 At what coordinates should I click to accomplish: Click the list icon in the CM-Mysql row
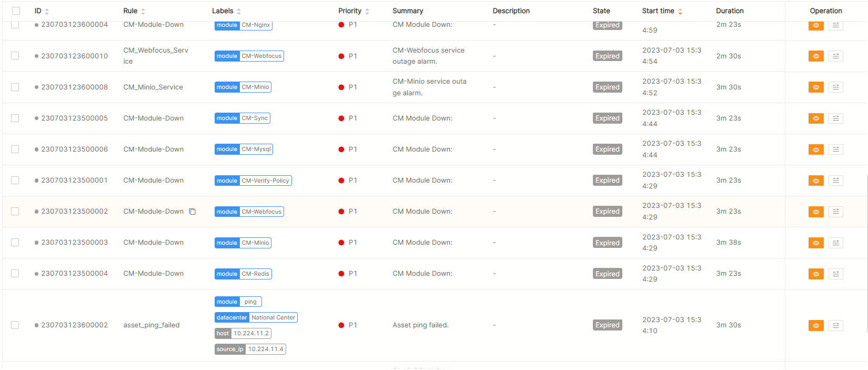[835, 149]
